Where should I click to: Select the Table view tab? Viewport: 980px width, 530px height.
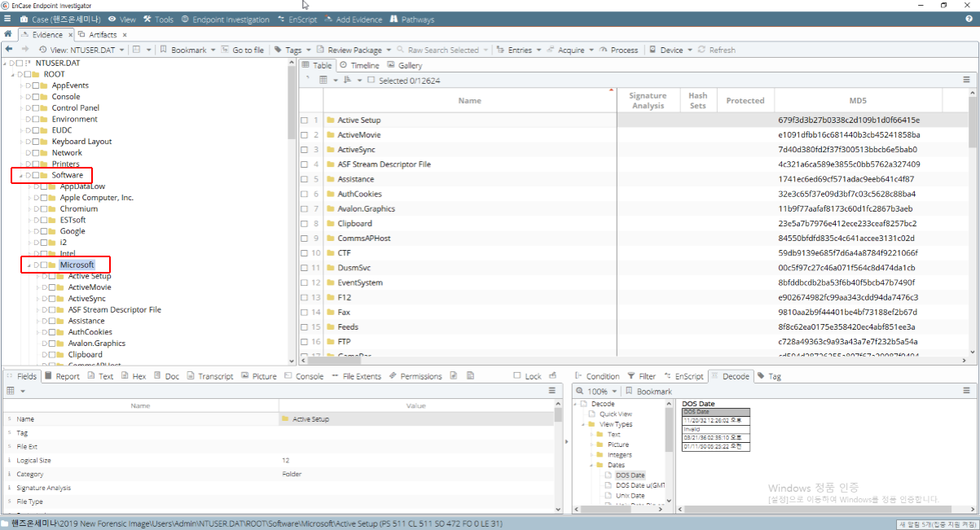coord(317,65)
